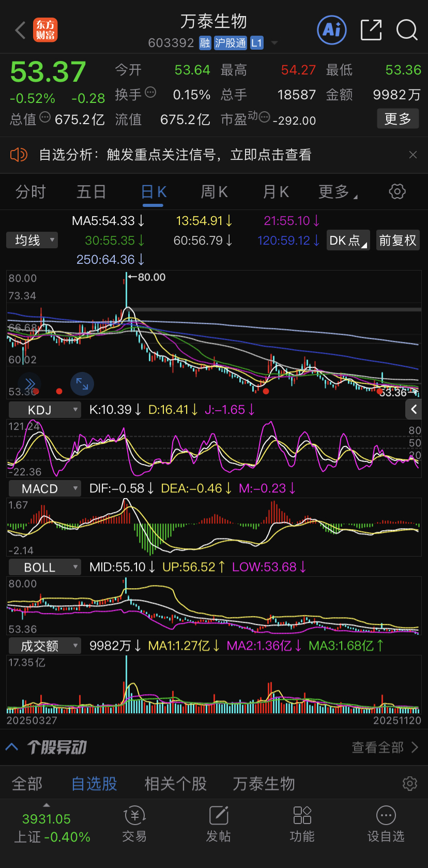Screen dimensions: 428x868
Task: Tap the MID:55.10 BOLL value
Action: tap(122, 567)
